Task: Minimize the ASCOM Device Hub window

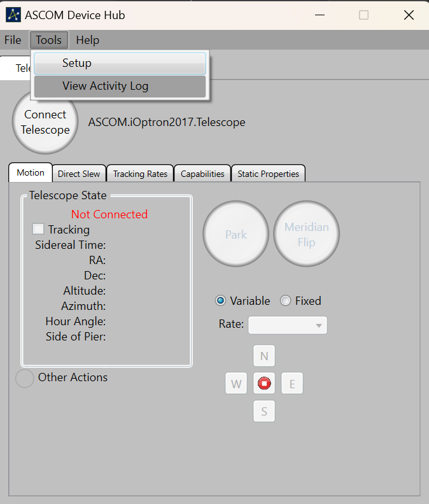Action: click(320, 15)
